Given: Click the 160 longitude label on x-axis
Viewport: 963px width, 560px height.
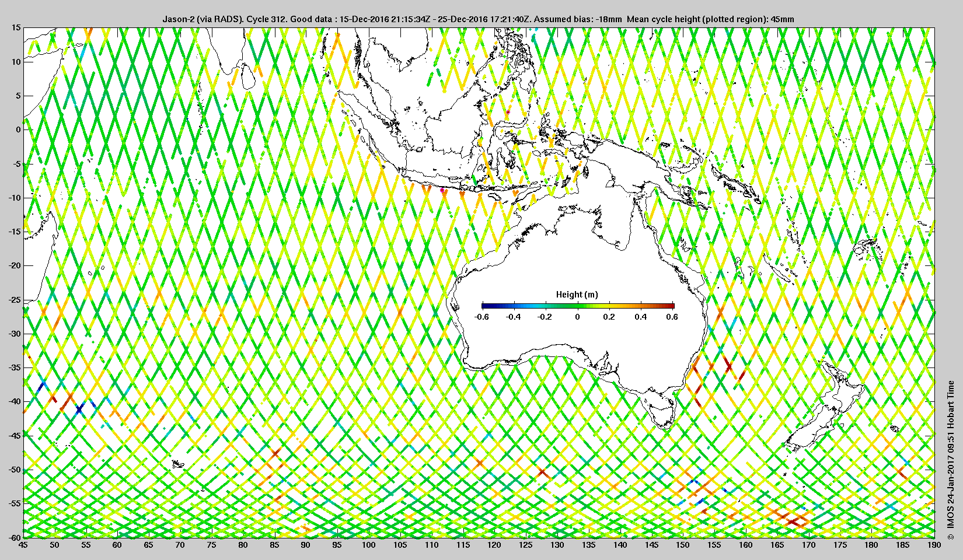Looking at the screenshot, I should [x=746, y=545].
